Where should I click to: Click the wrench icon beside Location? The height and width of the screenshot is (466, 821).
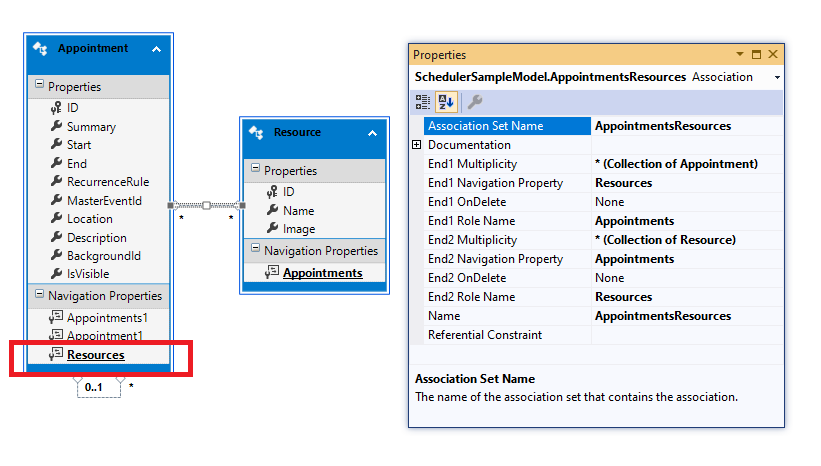[57, 218]
